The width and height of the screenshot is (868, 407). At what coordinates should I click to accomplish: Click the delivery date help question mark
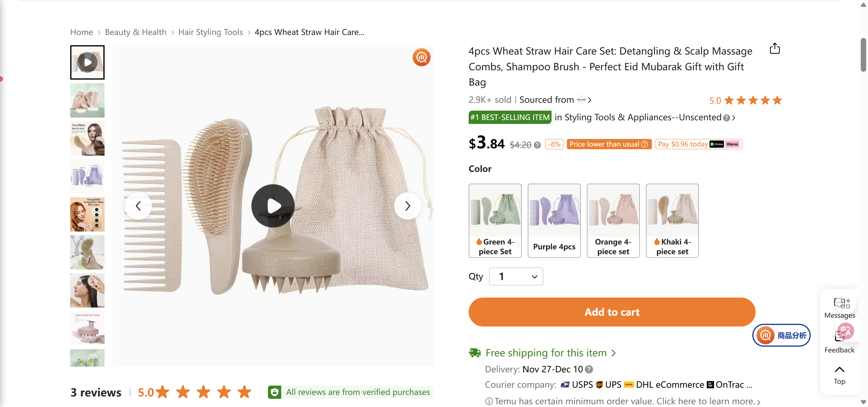pyautogui.click(x=589, y=369)
